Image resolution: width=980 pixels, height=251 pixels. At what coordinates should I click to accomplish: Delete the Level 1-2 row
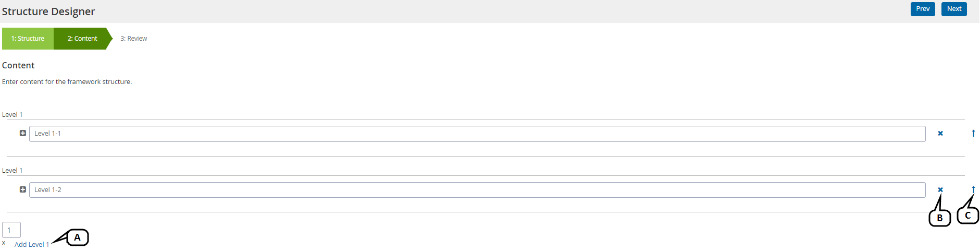[x=940, y=190]
